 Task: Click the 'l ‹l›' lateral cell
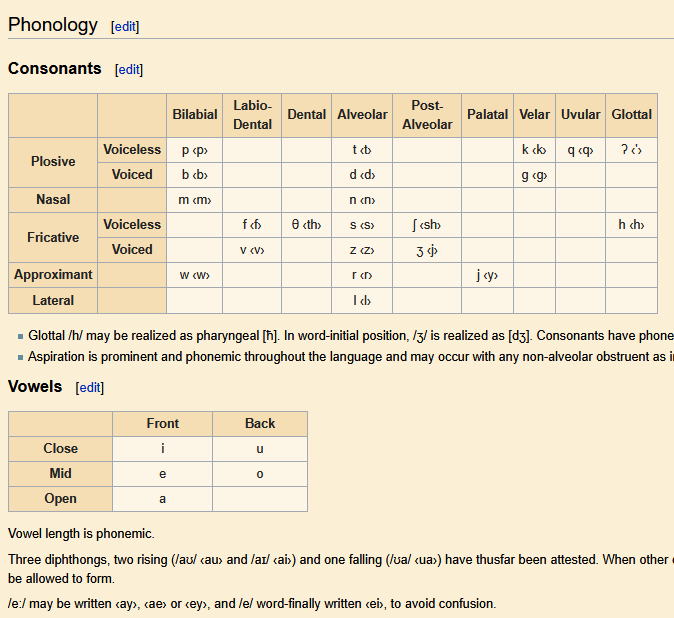click(x=362, y=300)
